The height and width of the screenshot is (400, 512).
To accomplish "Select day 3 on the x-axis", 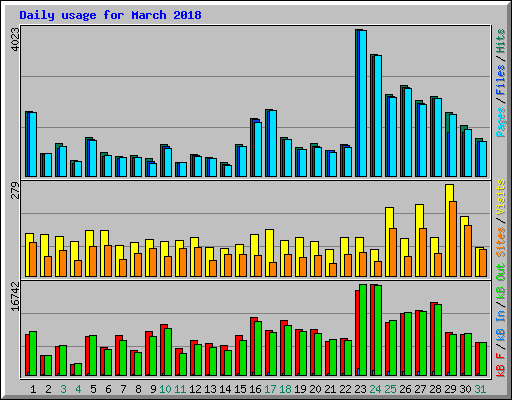I will click(63, 389).
